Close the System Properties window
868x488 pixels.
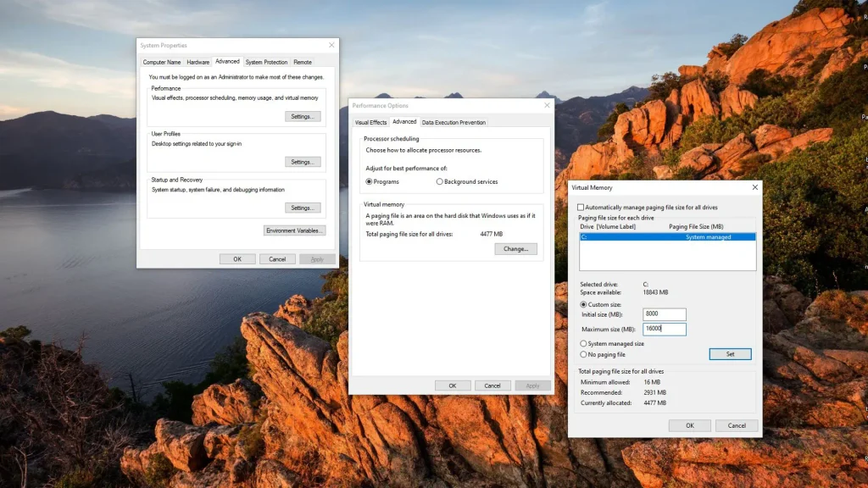(331, 45)
